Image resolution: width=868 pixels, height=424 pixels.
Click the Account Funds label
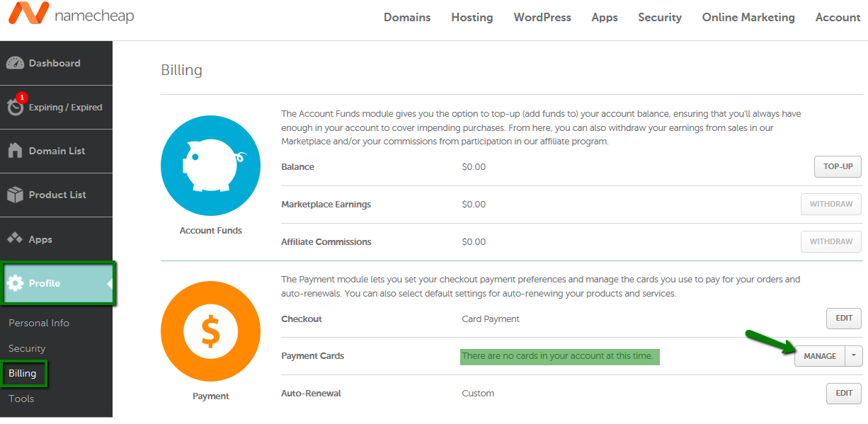[x=211, y=230]
